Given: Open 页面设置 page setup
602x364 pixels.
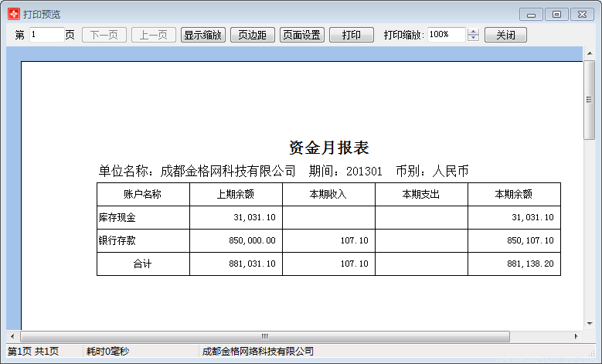Looking at the screenshot, I should click(301, 35).
